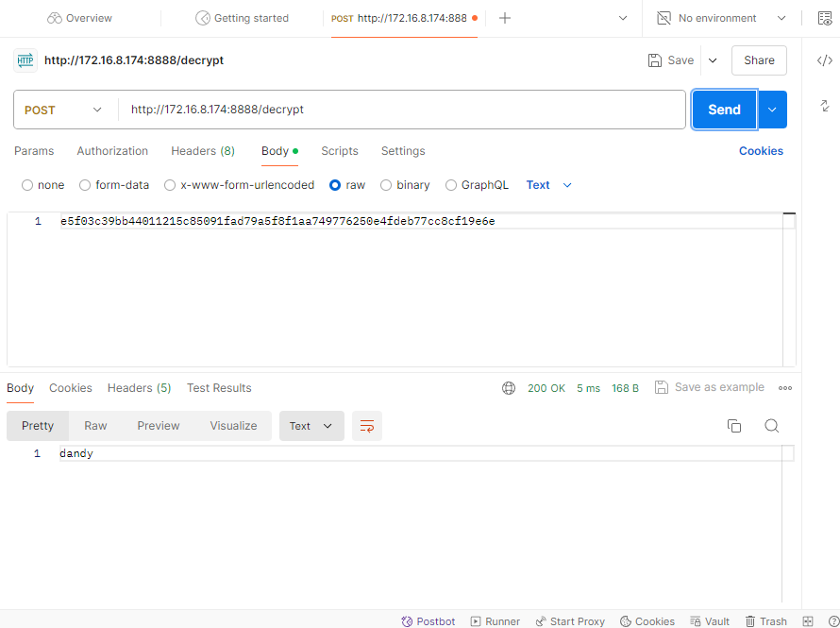Open the Authorization tab
Image resolution: width=840 pixels, height=628 pixels.
click(x=112, y=151)
